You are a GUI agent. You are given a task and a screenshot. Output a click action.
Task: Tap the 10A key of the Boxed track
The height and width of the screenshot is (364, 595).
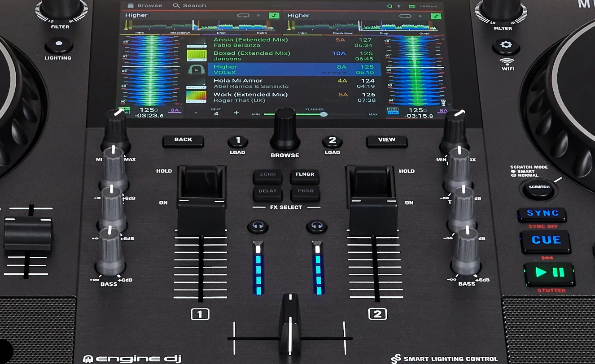click(x=339, y=53)
